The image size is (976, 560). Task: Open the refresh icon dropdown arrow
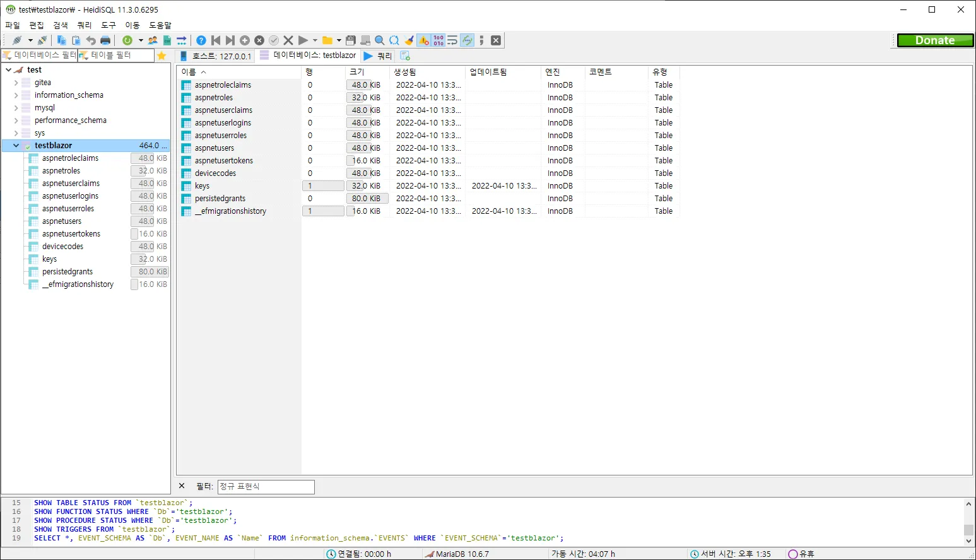[x=140, y=40]
